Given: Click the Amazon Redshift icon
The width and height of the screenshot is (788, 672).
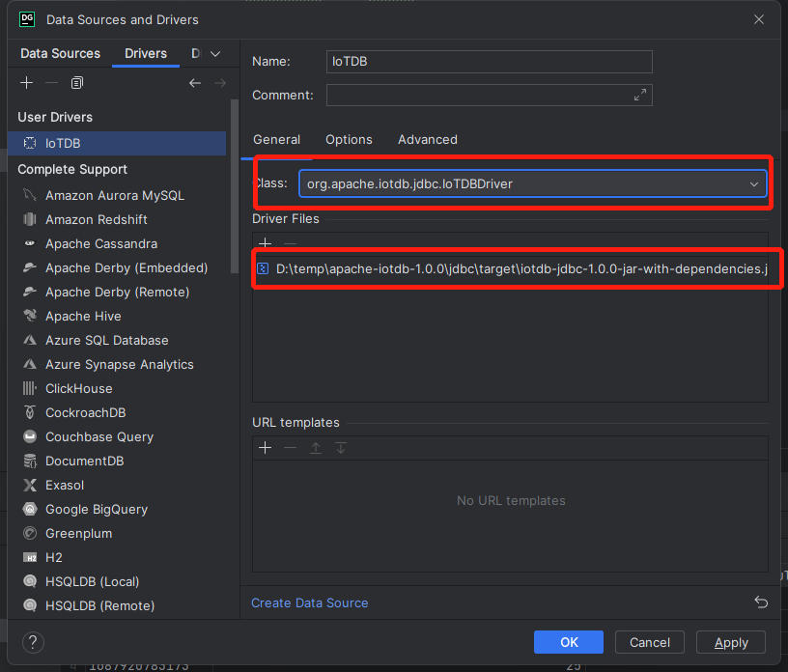Looking at the screenshot, I should tap(30, 219).
